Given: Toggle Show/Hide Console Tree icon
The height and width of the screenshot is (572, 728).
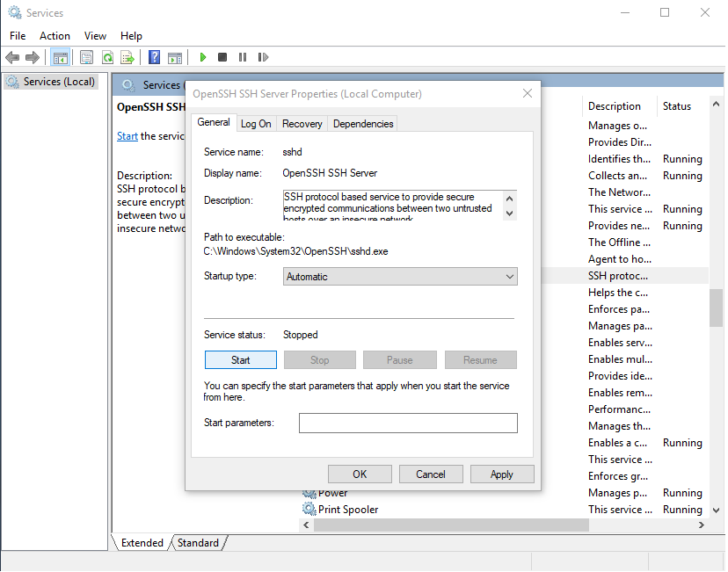Looking at the screenshot, I should pyautogui.click(x=61, y=57).
